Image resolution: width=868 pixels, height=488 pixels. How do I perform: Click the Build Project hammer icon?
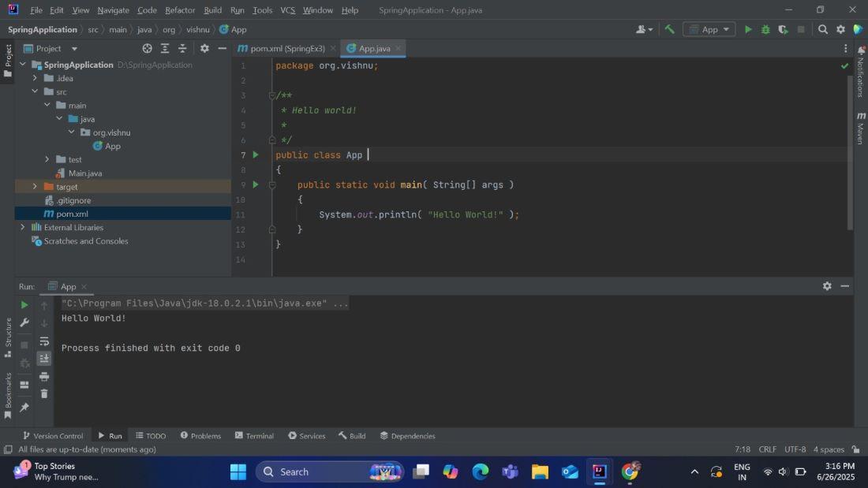click(669, 29)
